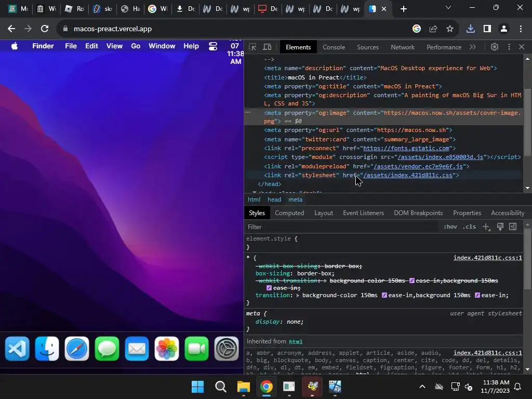The image size is (532, 399).
Task: Share this page icon in address bar
Action: click(433, 29)
